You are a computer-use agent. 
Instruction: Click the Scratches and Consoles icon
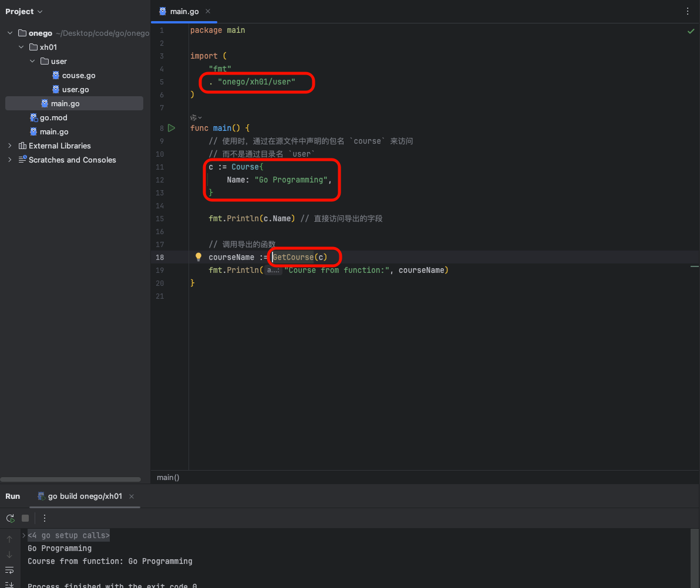pos(22,159)
